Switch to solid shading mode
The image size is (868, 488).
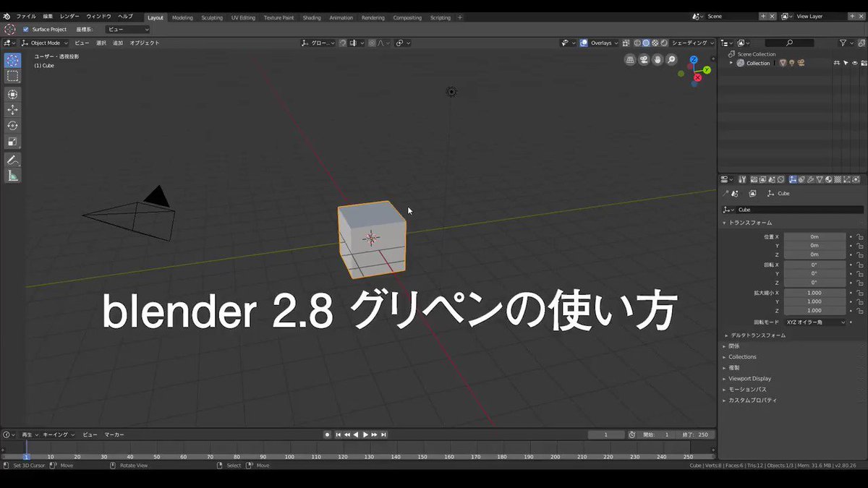point(646,43)
